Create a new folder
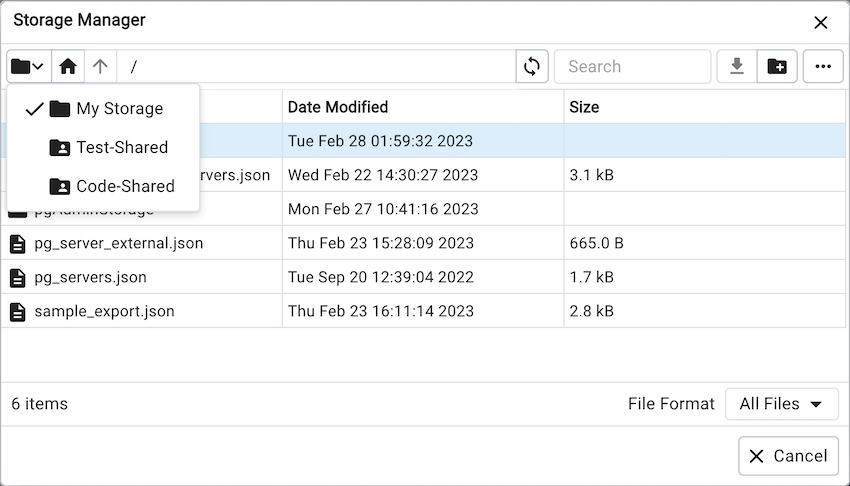Screen dimensions: 850x486 [777, 67]
